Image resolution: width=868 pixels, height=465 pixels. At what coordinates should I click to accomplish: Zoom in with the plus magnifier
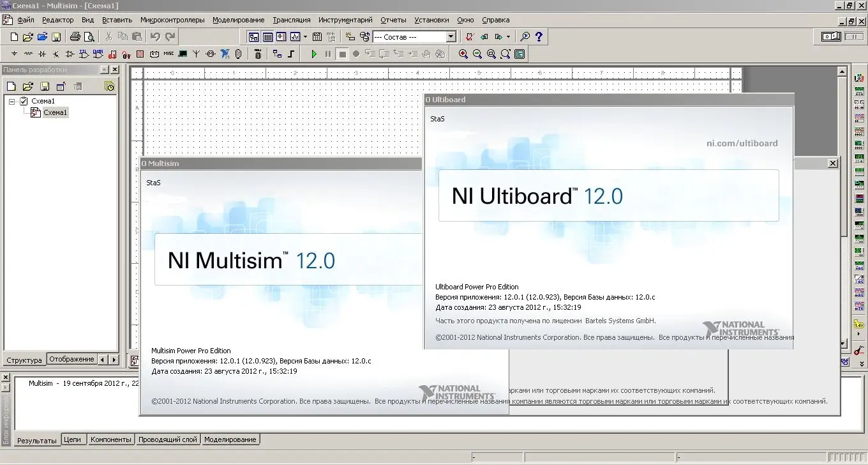[463, 54]
